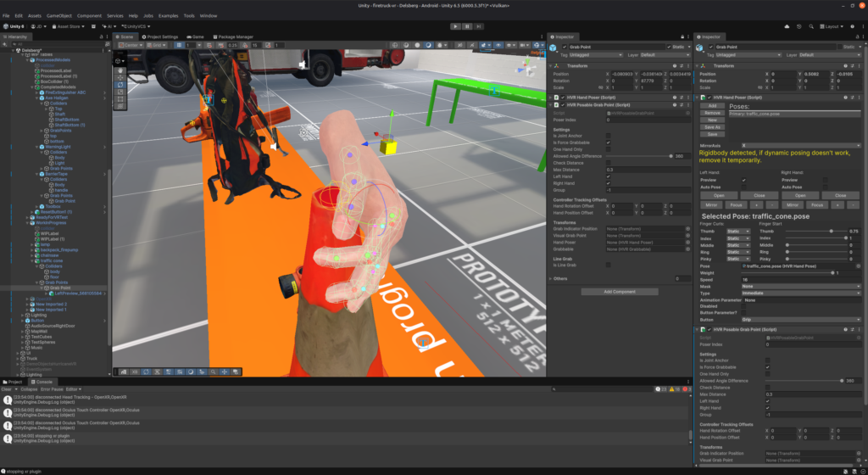Viewport: 868px width, 475px height.
Task: Open Transform presets icon in right Inspector
Action: tap(852, 66)
